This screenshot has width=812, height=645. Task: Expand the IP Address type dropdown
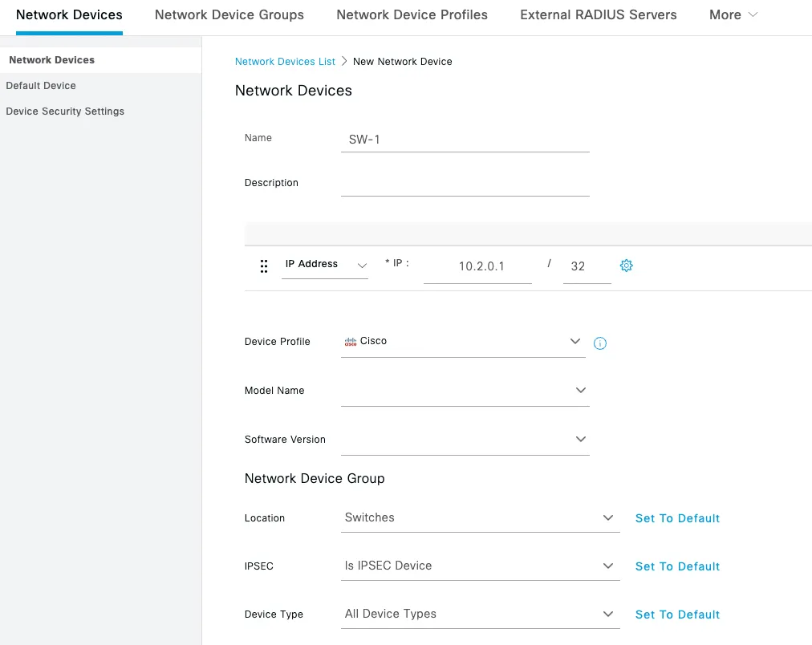(361, 265)
